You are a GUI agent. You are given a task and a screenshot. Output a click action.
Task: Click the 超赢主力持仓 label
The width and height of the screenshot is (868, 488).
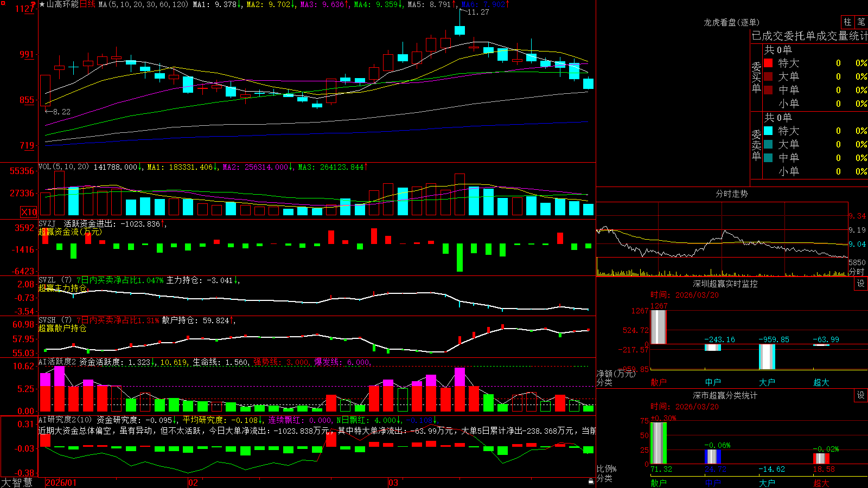coord(62,288)
